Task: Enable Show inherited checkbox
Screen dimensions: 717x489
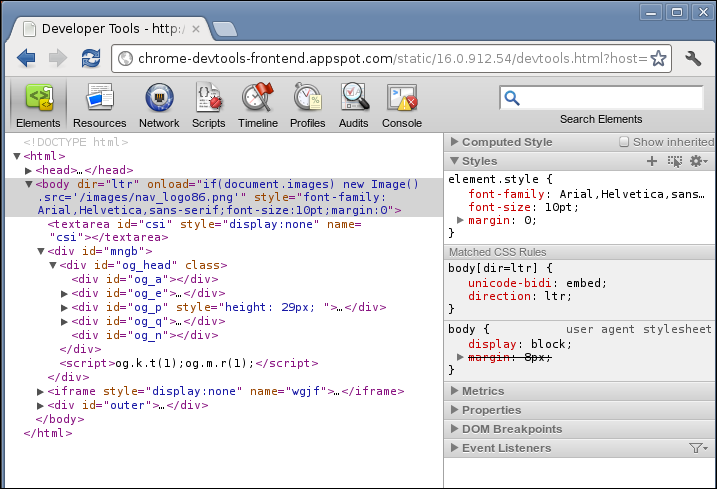Action: pos(624,142)
